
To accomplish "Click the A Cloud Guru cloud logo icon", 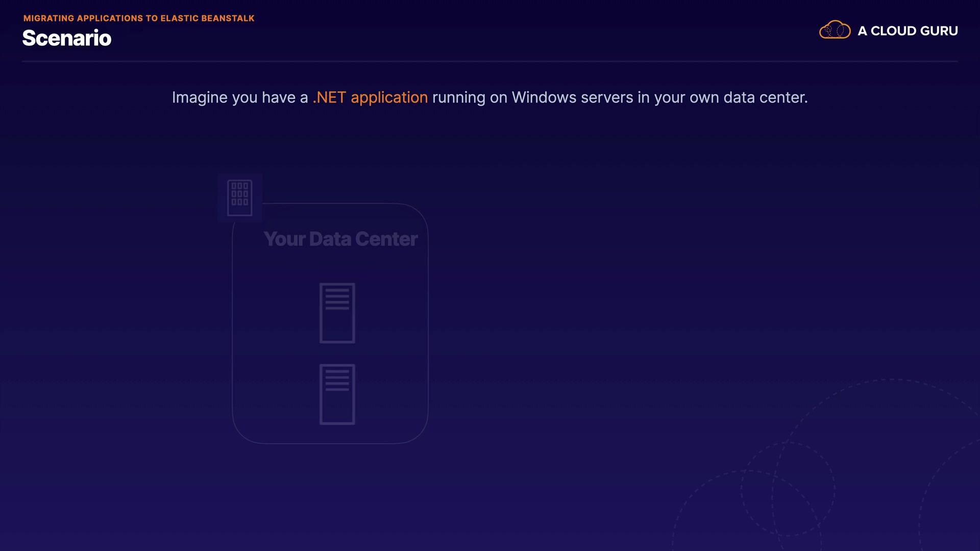I will [835, 30].
